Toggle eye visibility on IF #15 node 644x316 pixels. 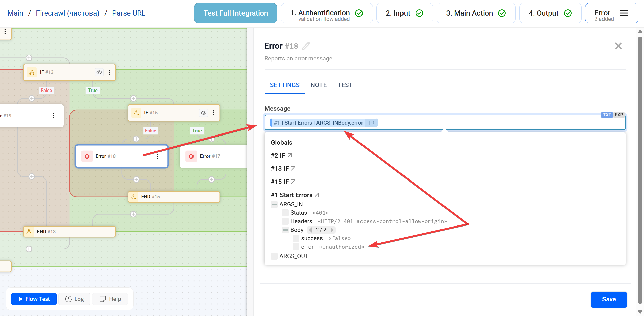[204, 113]
